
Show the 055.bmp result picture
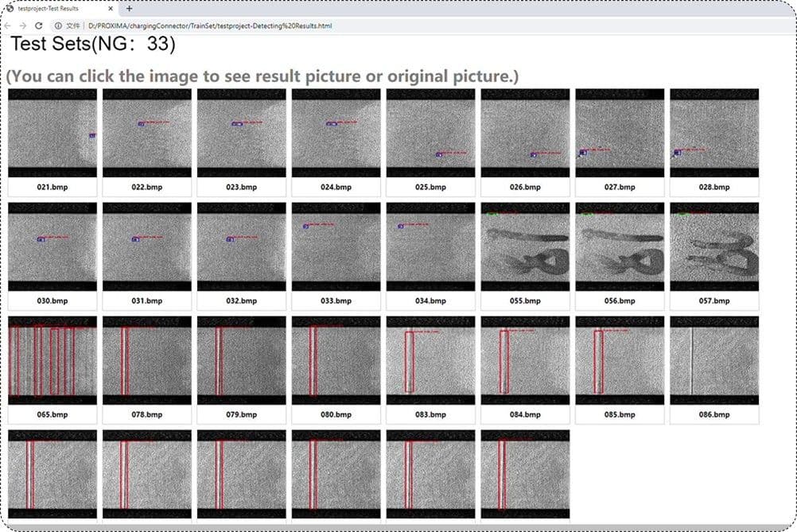[525, 247]
